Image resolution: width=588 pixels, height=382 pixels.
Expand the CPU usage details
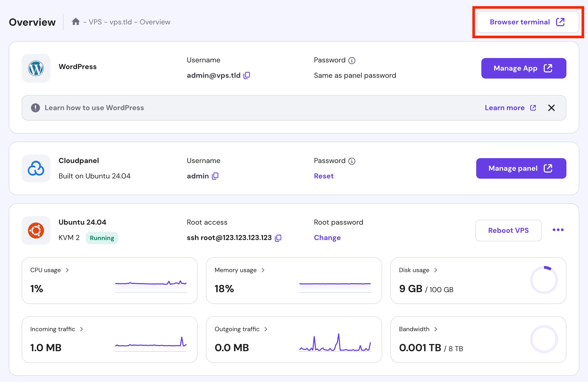[x=67, y=270]
